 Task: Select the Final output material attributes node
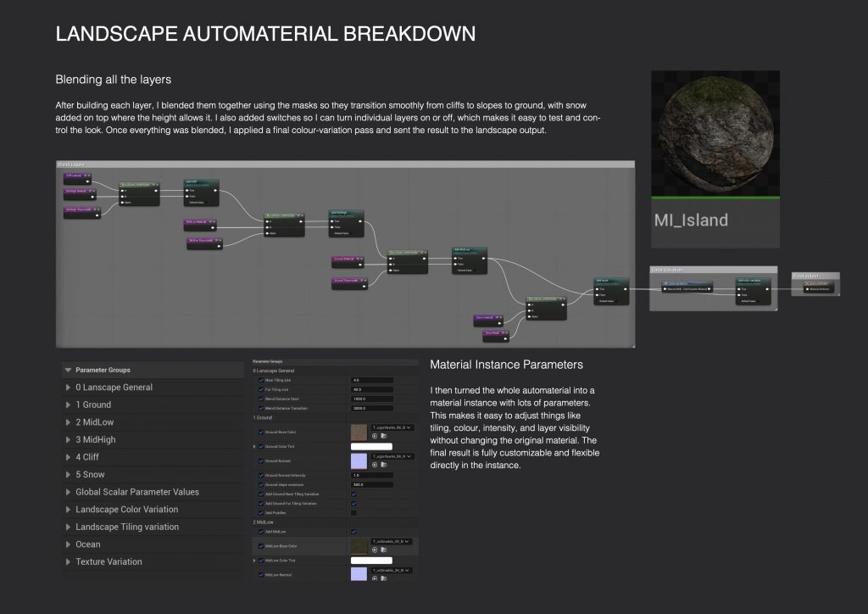coord(815,286)
